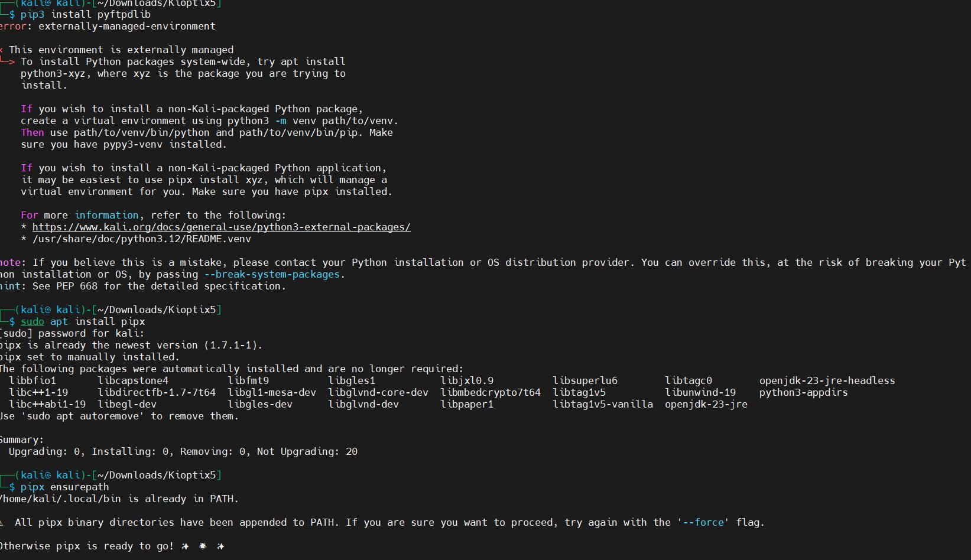
Task: Click "python3 -m venv path/to/venv" instruction text
Action: (x=310, y=121)
